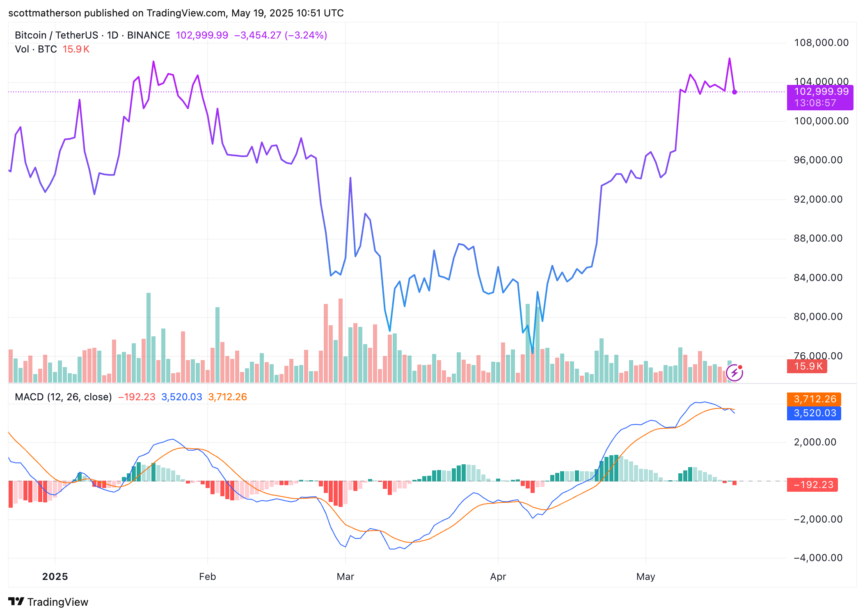
Task: Click the red 15.9K volume axis tag
Action: pyautogui.click(x=806, y=366)
